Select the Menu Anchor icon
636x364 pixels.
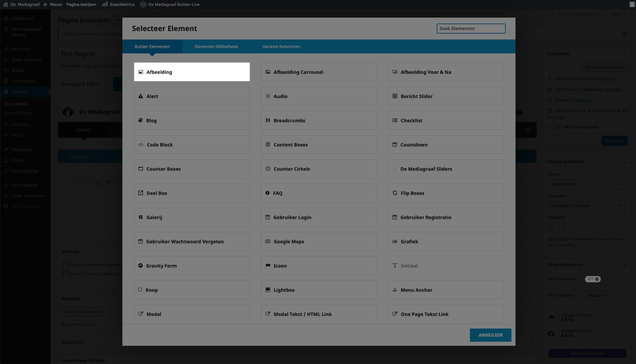coord(395,290)
